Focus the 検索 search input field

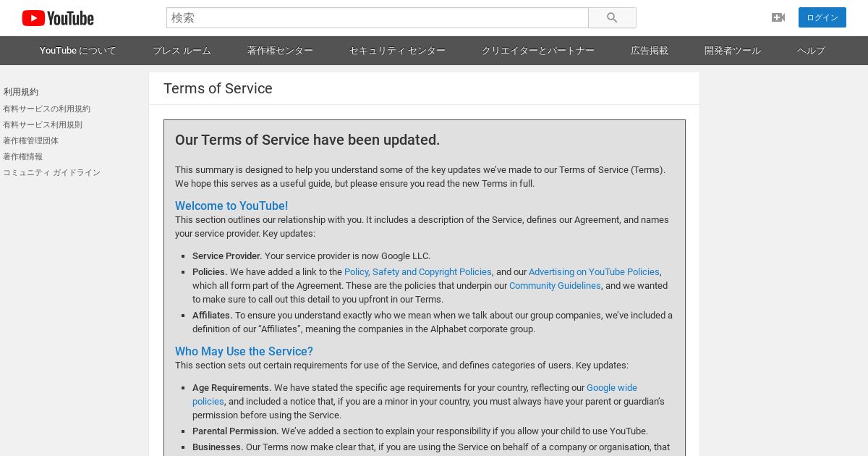pos(378,18)
